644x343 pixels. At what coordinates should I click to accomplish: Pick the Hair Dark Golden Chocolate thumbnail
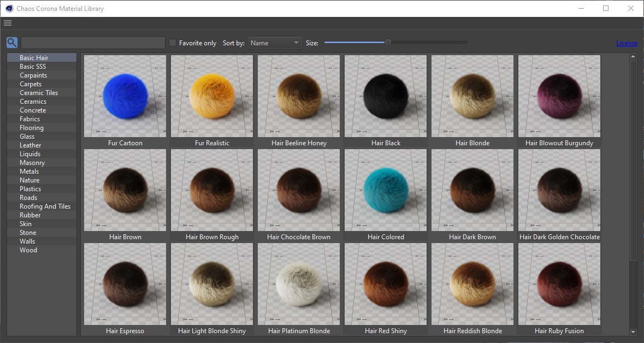point(559,190)
